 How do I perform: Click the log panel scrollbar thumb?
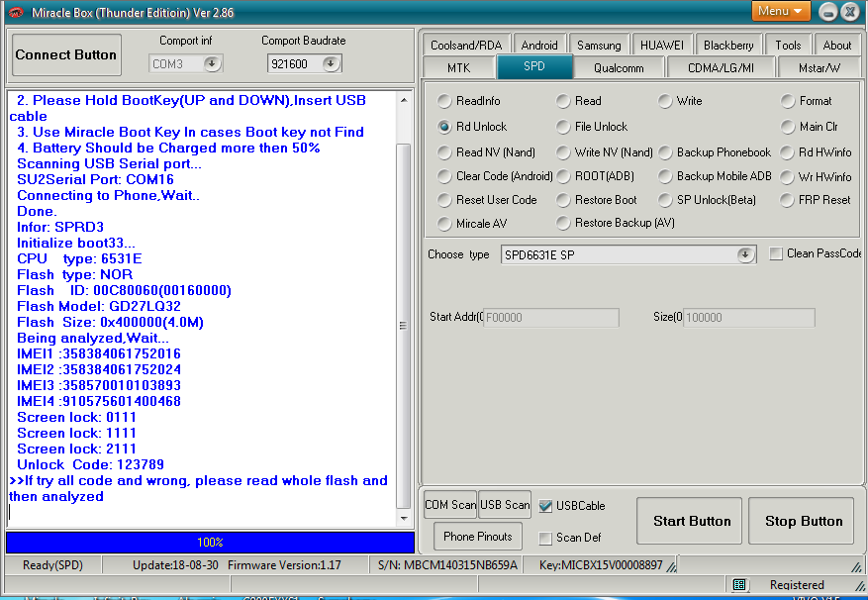coord(404,326)
